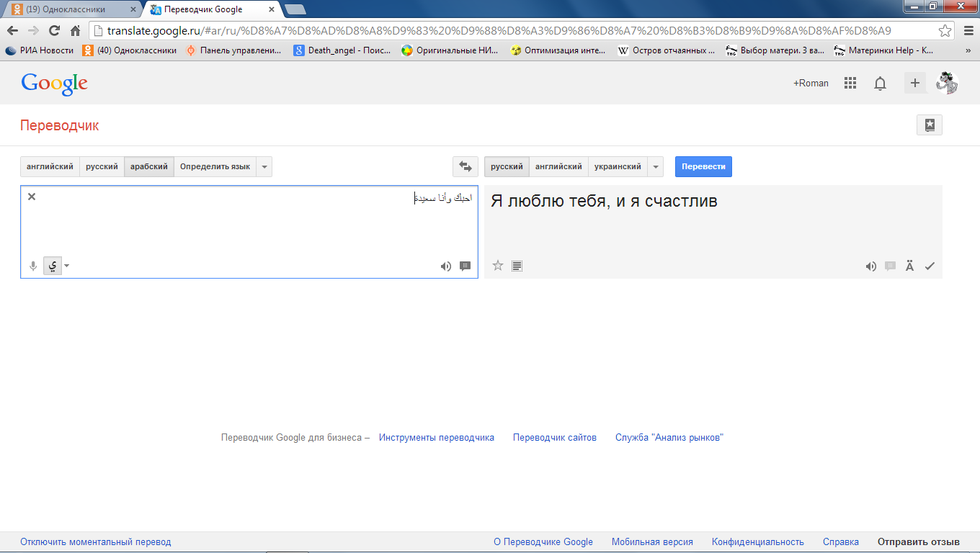980x553 pixels.
Task: Open Материнки Help bookmark
Action: click(x=883, y=50)
